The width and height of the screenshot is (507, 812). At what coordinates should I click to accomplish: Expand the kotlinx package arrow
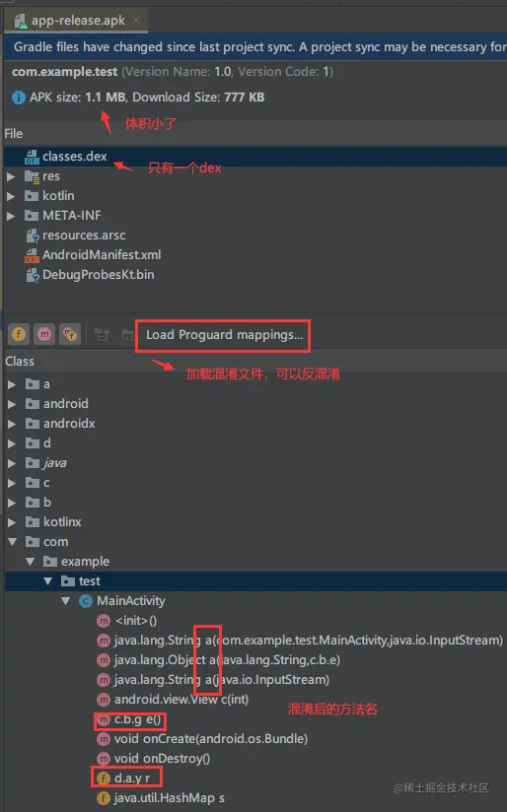point(12,522)
